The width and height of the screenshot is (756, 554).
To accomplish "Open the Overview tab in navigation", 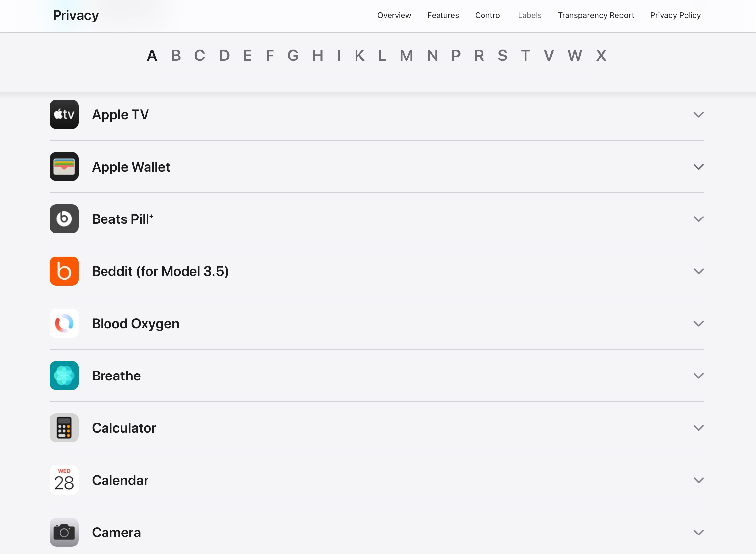I will coord(394,15).
